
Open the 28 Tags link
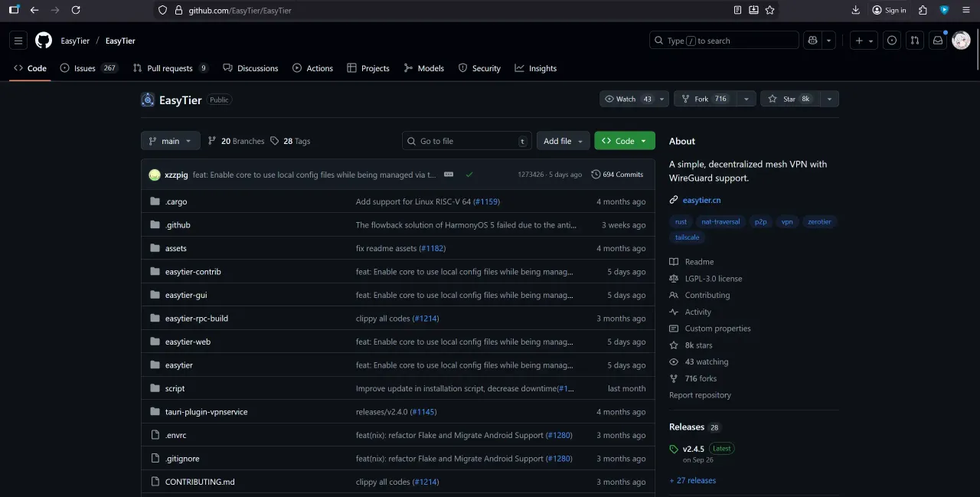[290, 141]
